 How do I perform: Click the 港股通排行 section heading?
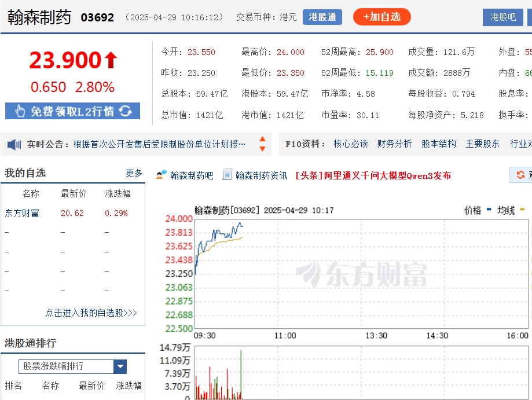[x=30, y=343]
